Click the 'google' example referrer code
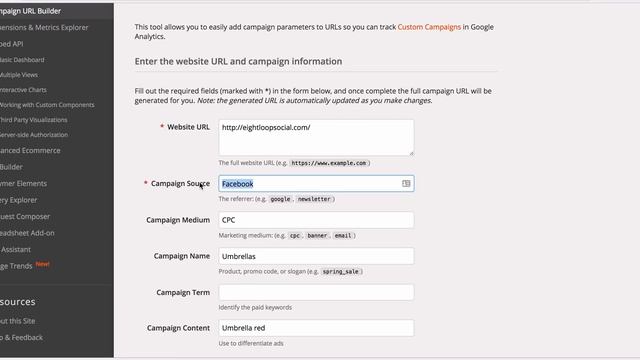 [x=280, y=199]
